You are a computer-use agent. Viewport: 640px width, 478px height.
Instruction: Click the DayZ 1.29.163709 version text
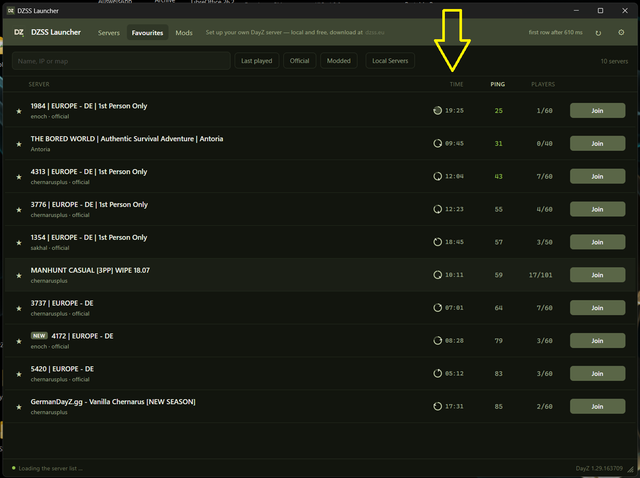point(599,468)
